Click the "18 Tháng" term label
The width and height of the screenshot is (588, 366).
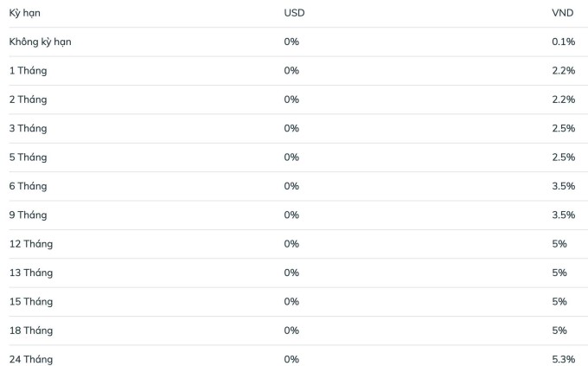click(x=31, y=331)
